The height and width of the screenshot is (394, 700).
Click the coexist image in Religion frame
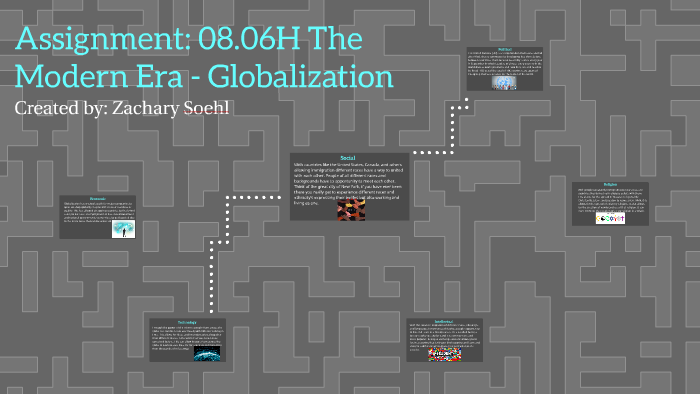click(x=610, y=218)
